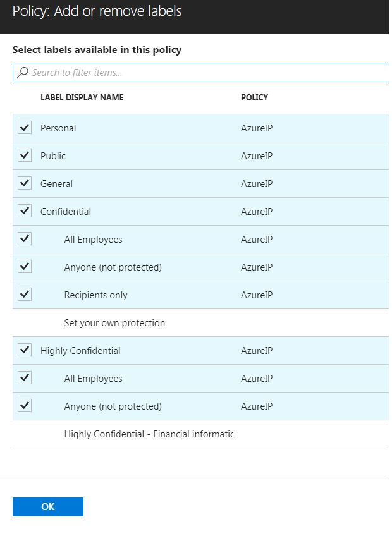Uncheck the Public label checkbox
This screenshot has height=536, width=392.
point(24,155)
